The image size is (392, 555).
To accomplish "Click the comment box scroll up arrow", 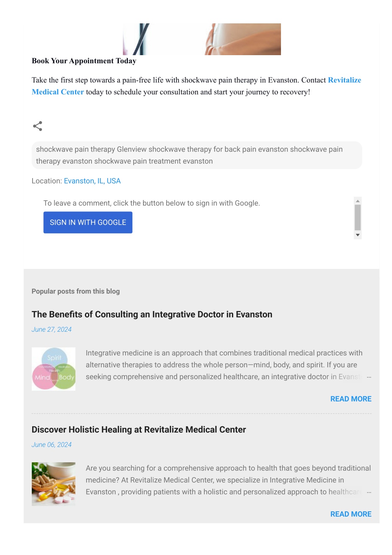I will pos(358,201).
